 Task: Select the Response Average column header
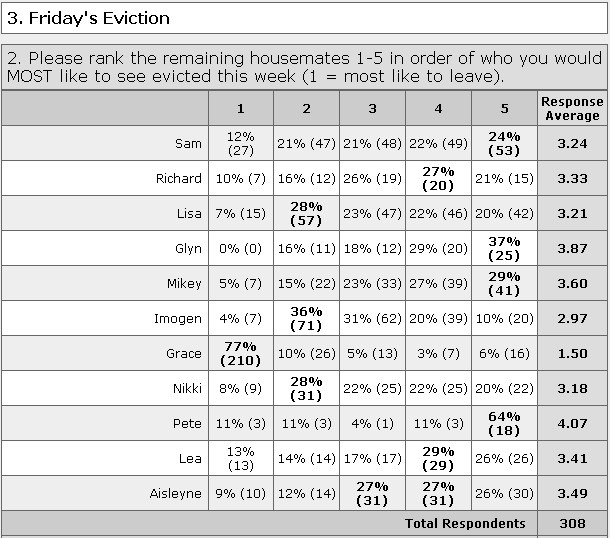coord(572,109)
